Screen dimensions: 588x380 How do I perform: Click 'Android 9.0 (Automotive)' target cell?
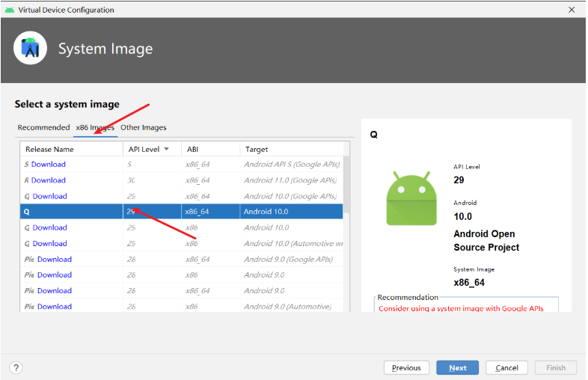point(287,307)
